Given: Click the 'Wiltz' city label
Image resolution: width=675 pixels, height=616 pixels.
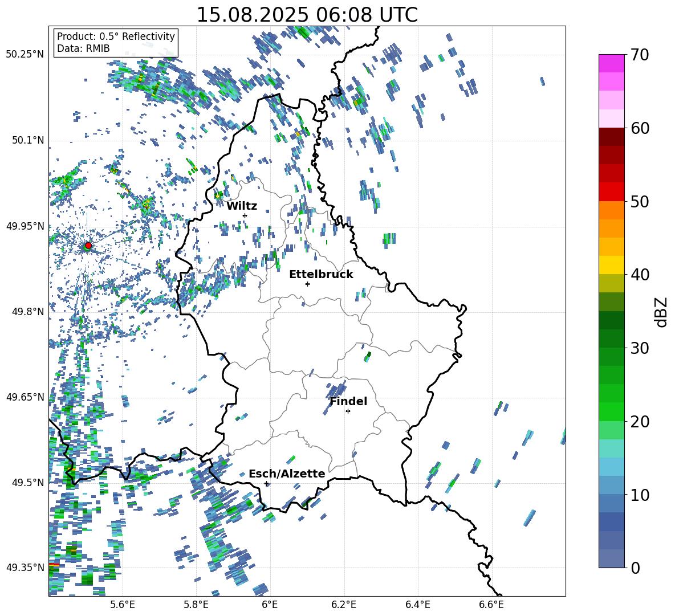Looking at the screenshot, I should pos(242,206).
